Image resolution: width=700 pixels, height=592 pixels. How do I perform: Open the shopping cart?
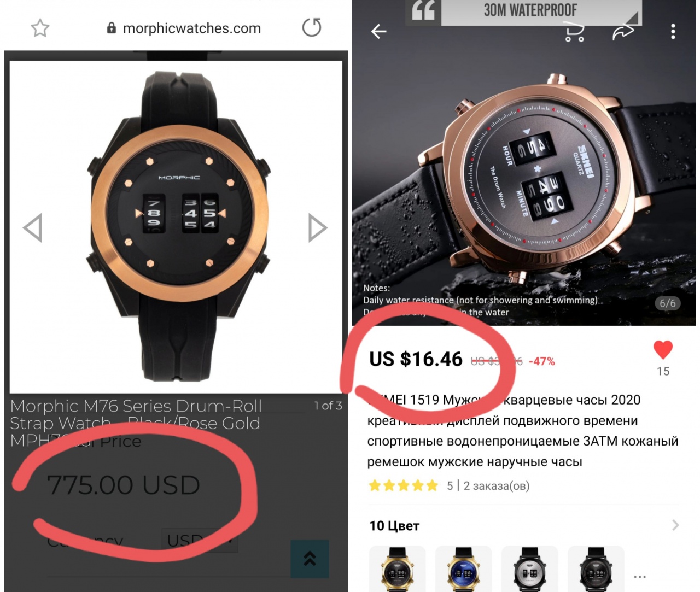[x=574, y=32]
